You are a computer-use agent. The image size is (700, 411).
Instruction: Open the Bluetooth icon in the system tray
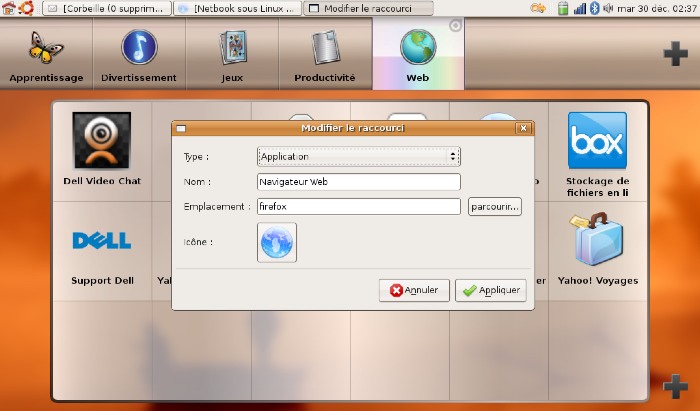tap(594, 8)
